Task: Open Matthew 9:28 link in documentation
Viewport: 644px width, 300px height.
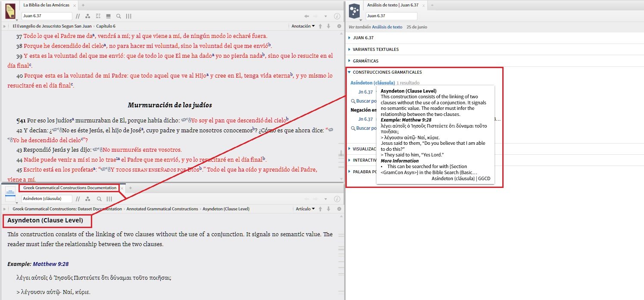Action: point(51,264)
